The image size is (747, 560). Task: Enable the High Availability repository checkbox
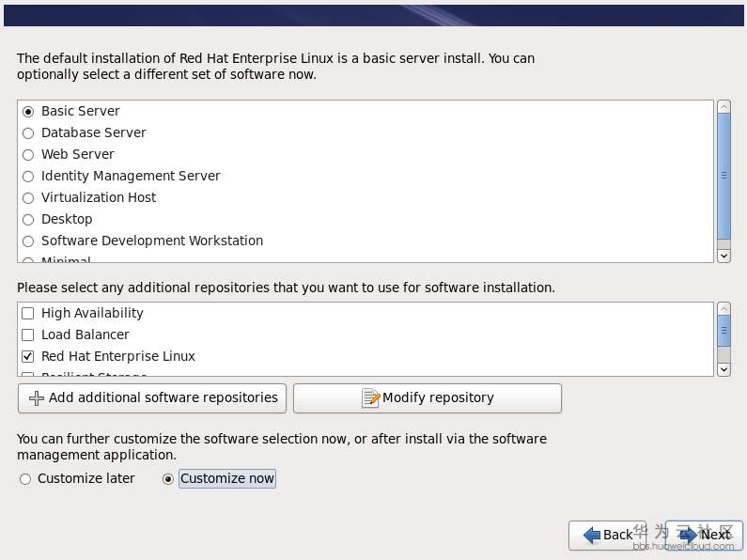[27, 313]
